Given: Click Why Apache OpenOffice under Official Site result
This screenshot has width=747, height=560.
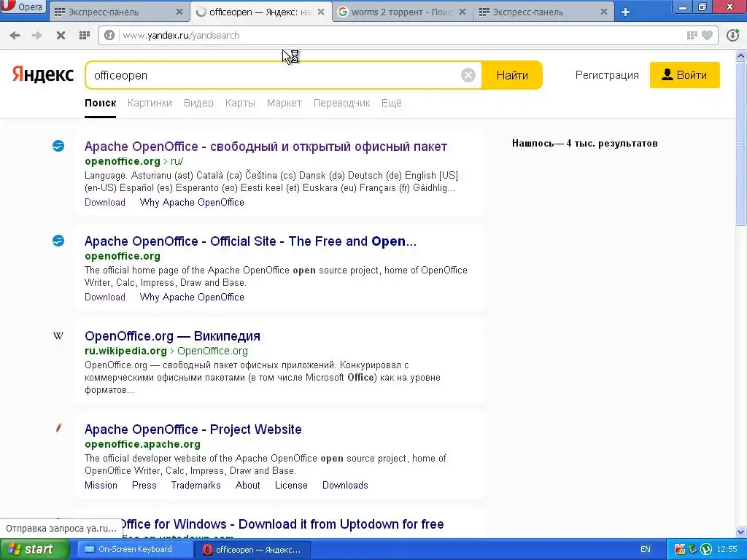Looking at the screenshot, I should [x=192, y=297].
